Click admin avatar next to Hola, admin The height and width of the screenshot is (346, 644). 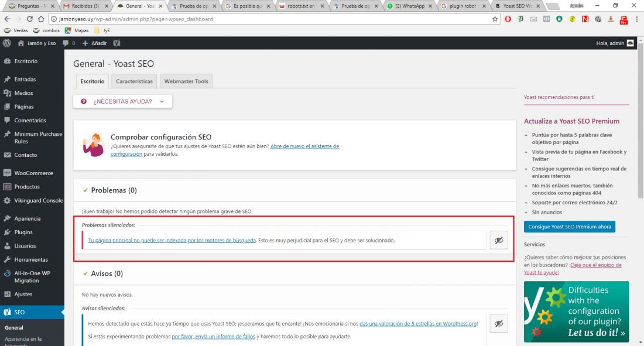tap(631, 43)
